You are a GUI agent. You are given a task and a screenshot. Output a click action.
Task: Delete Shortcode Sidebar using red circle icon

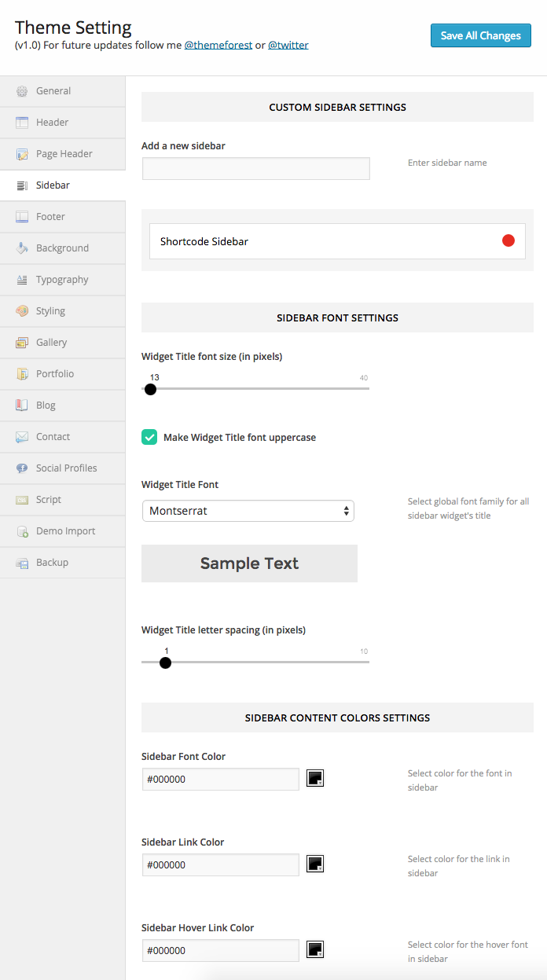coord(508,240)
